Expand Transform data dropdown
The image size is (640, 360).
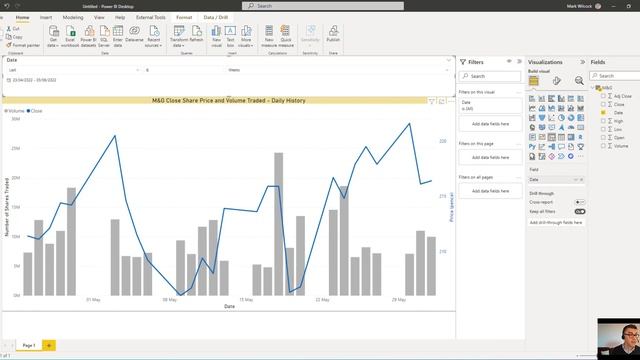[178, 36]
